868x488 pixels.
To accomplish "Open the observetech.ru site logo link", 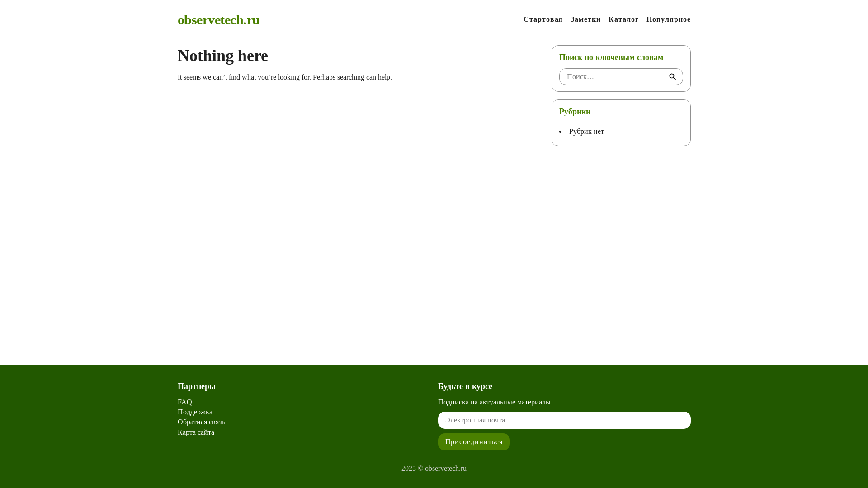I will [218, 20].
